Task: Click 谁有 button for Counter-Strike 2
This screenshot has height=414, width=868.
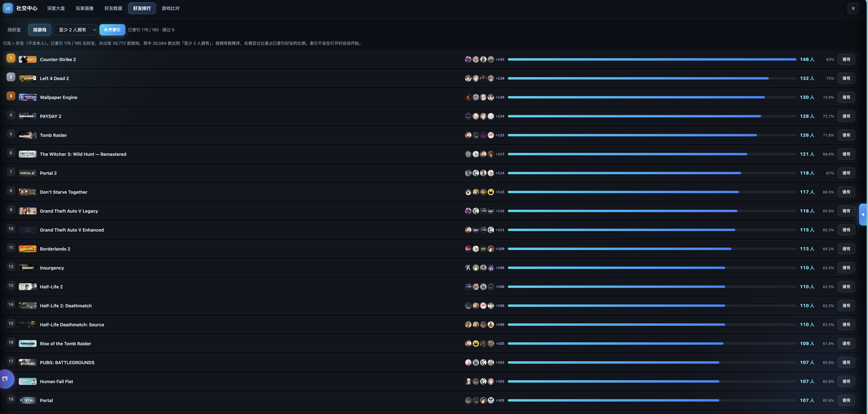Action: 846,59
